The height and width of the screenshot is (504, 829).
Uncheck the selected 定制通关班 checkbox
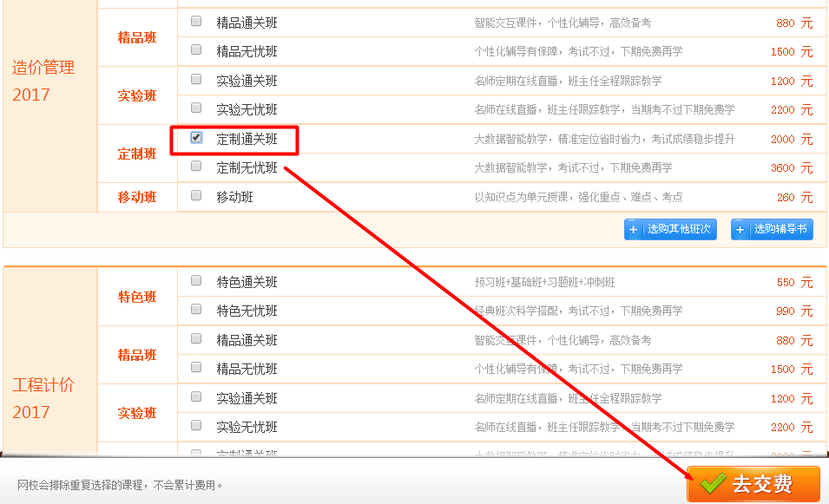[196, 139]
